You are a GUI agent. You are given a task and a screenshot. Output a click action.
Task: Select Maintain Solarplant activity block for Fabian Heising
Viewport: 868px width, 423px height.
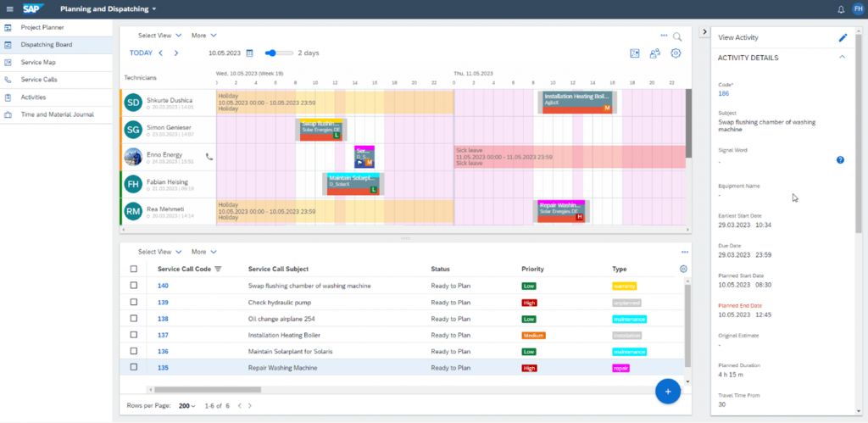click(x=353, y=184)
